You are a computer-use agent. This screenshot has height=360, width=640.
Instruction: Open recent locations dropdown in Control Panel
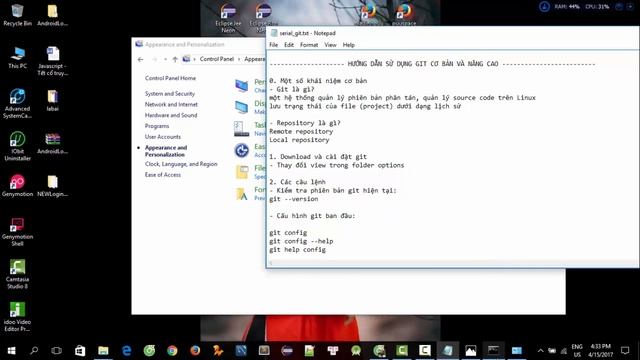click(165, 59)
